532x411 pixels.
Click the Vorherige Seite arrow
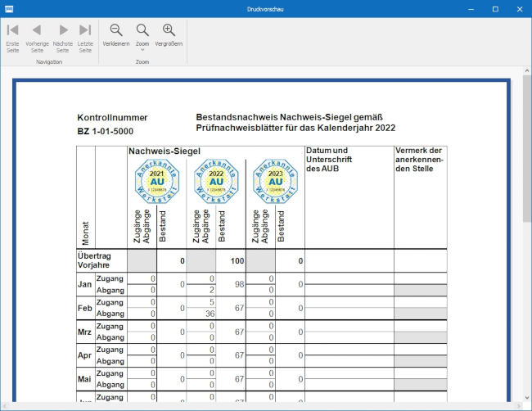pyautogui.click(x=37, y=35)
